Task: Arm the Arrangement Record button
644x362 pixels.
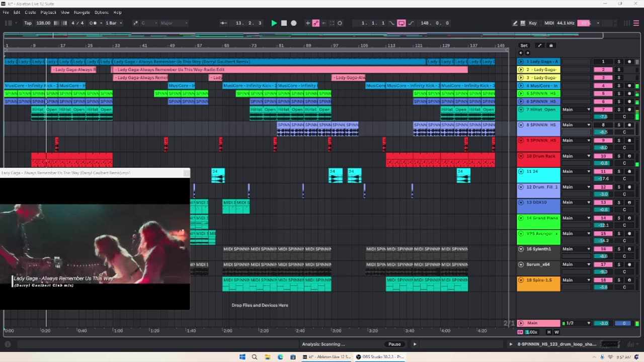Action: tap(294, 23)
